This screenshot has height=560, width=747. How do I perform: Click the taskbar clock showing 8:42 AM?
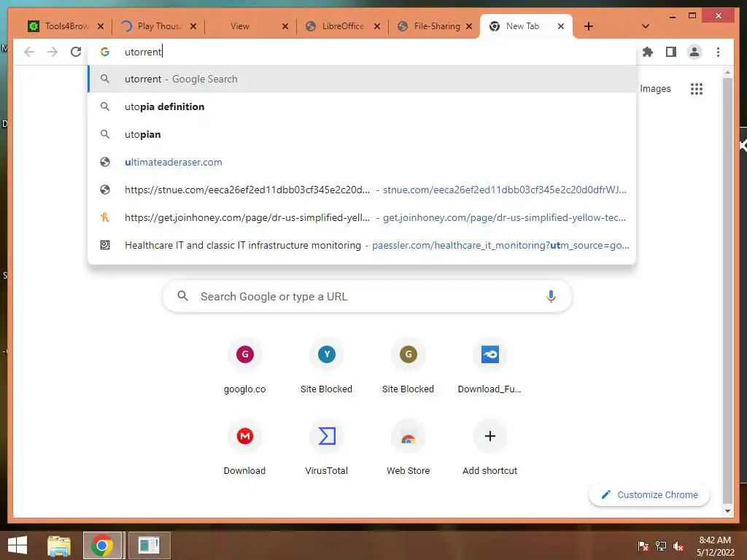click(715, 546)
